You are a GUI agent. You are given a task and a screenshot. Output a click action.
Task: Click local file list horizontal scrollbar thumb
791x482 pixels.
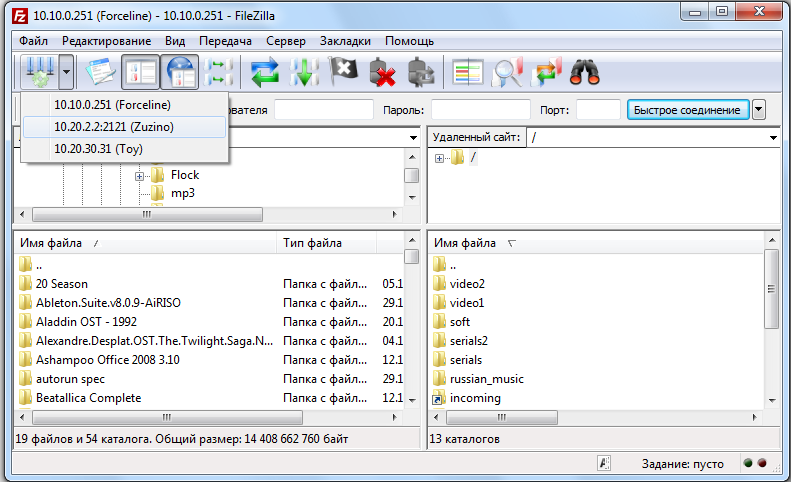tap(167, 417)
